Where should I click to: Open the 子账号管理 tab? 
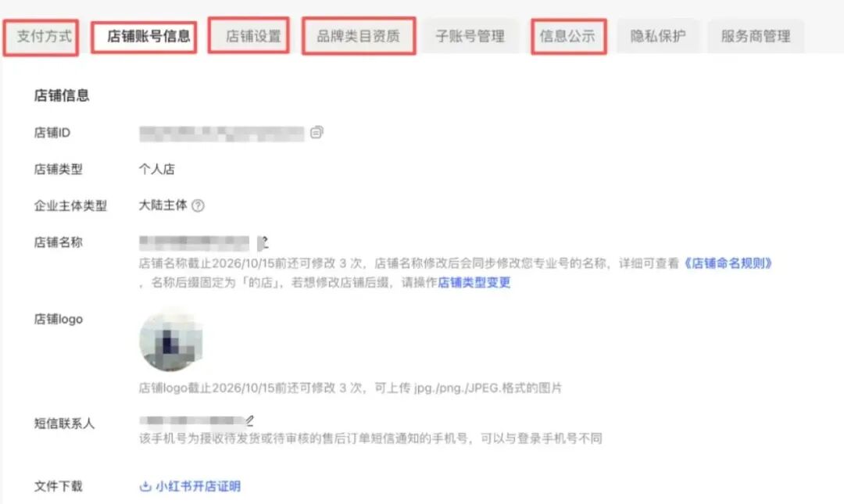coord(470,37)
